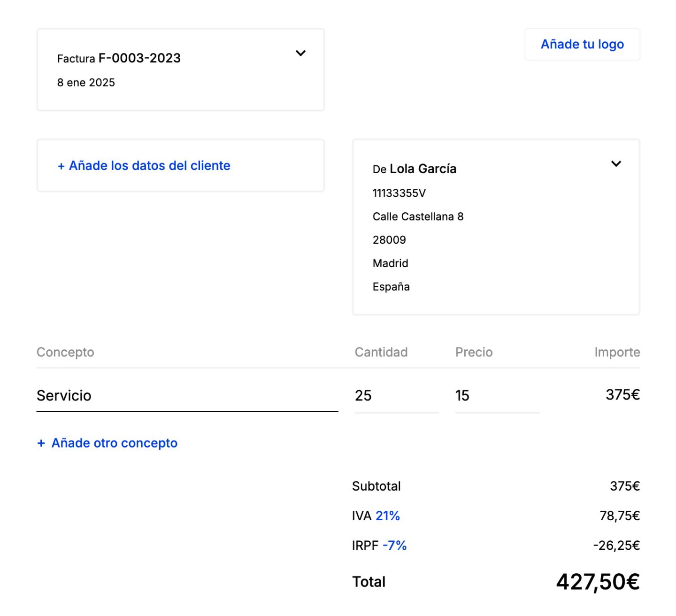Click the plus icon before Añade otro concepto
Image resolution: width=676 pixels, height=616 pixels.
pyautogui.click(x=41, y=443)
